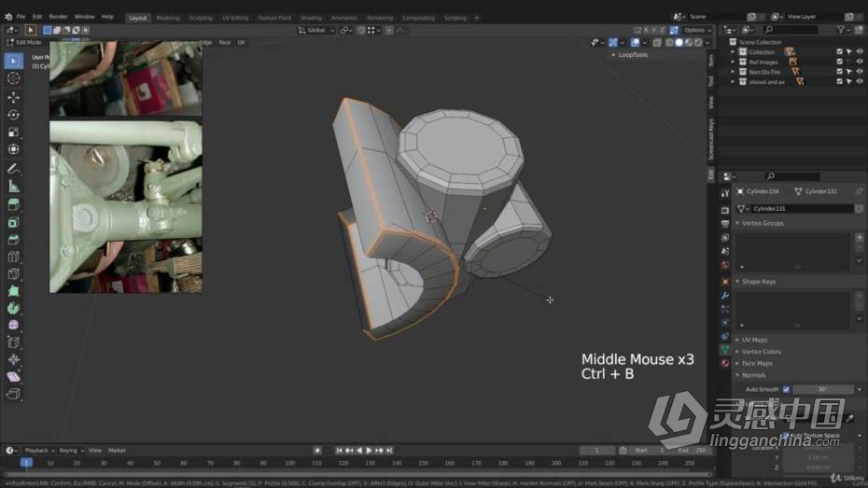Expand the shovel and ax tree row
The width and height of the screenshot is (868, 488).
click(733, 82)
